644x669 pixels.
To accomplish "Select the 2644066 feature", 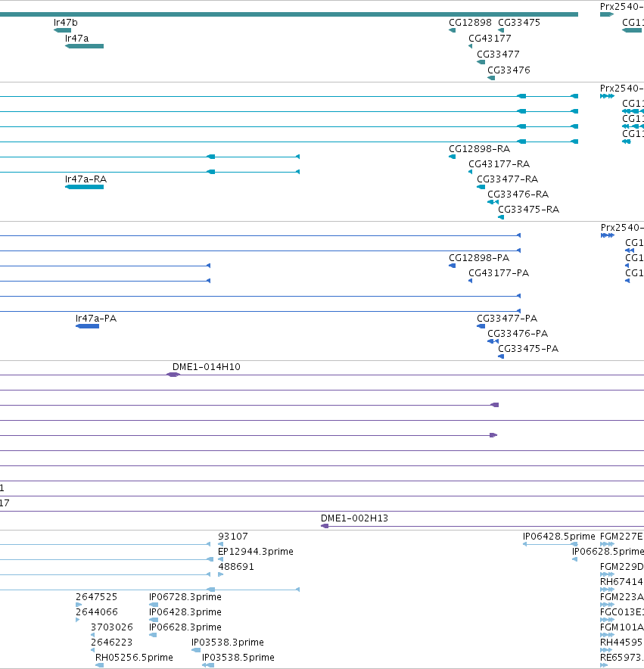I will [78, 620].
